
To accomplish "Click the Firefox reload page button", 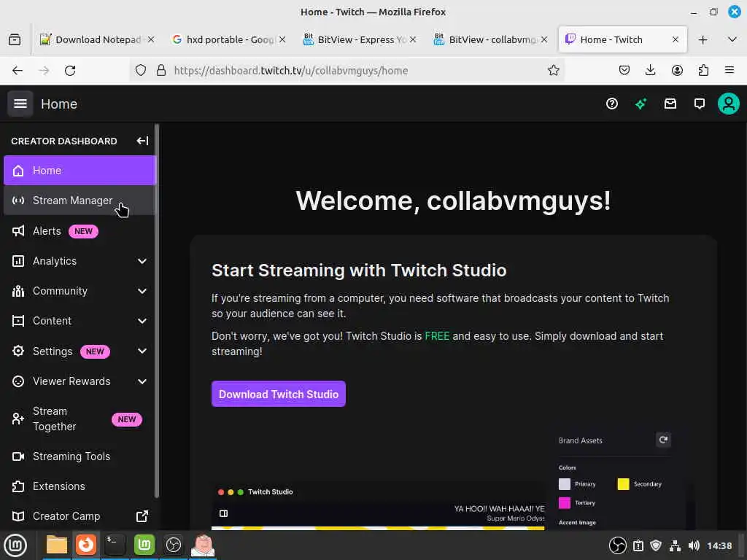I will [70, 71].
